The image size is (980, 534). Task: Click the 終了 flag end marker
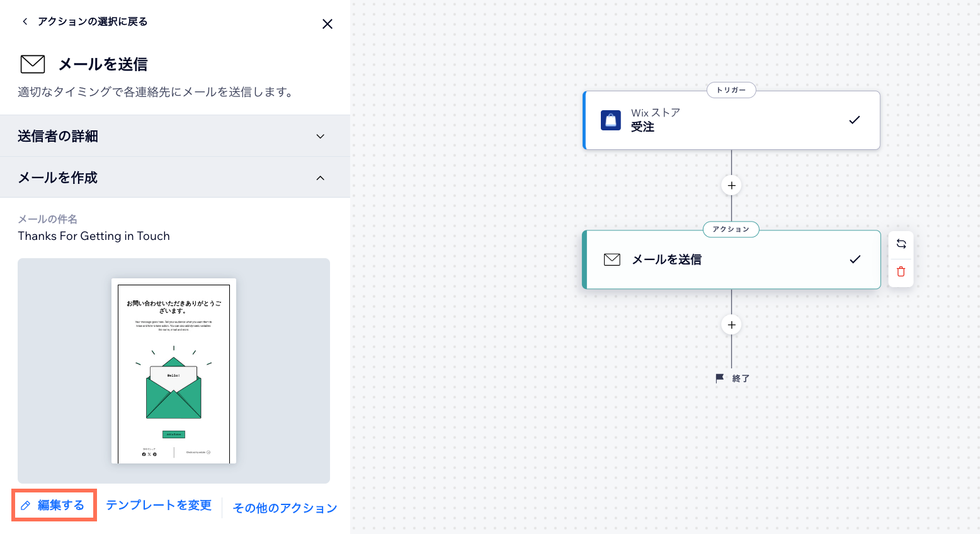tap(720, 378)
